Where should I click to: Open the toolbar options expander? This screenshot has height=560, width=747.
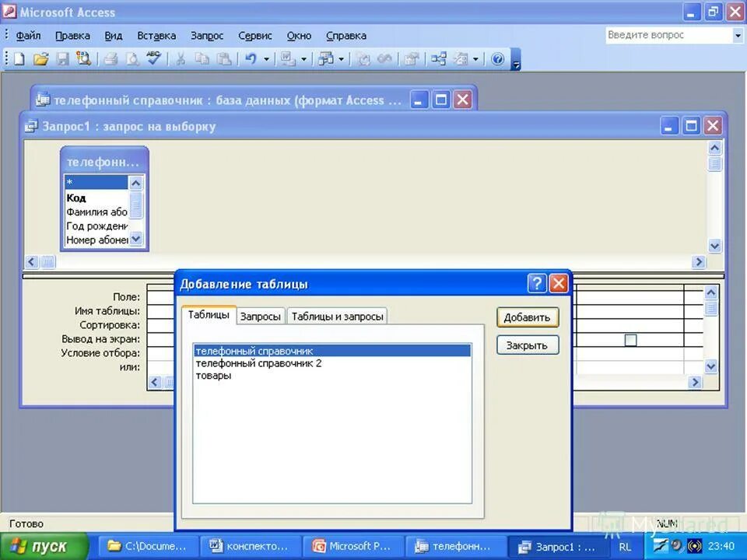(x=515, y=60)
